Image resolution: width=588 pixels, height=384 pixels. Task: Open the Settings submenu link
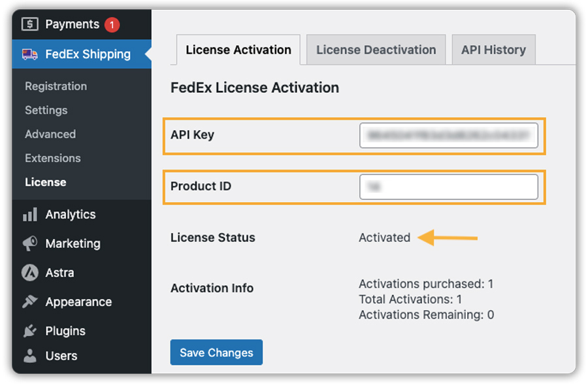(46, 110)
